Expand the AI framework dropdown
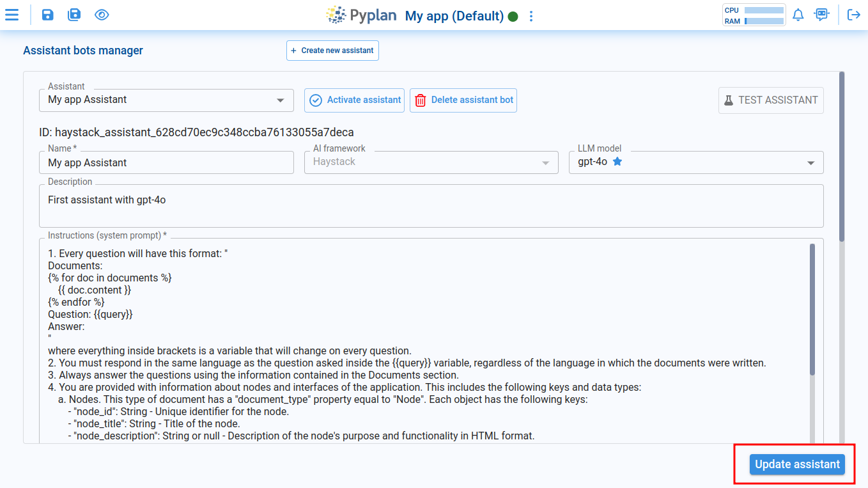The image size is (868, 488). [546, 162]
